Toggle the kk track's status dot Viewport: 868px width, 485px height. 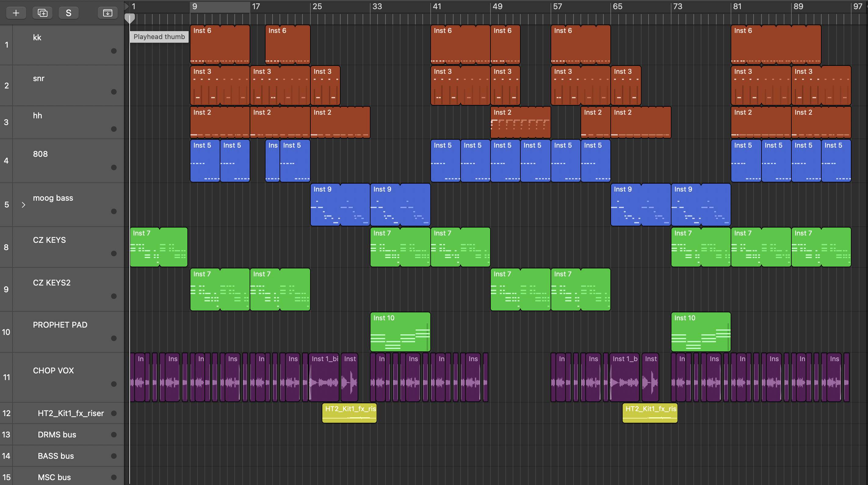tap(114, 51)
